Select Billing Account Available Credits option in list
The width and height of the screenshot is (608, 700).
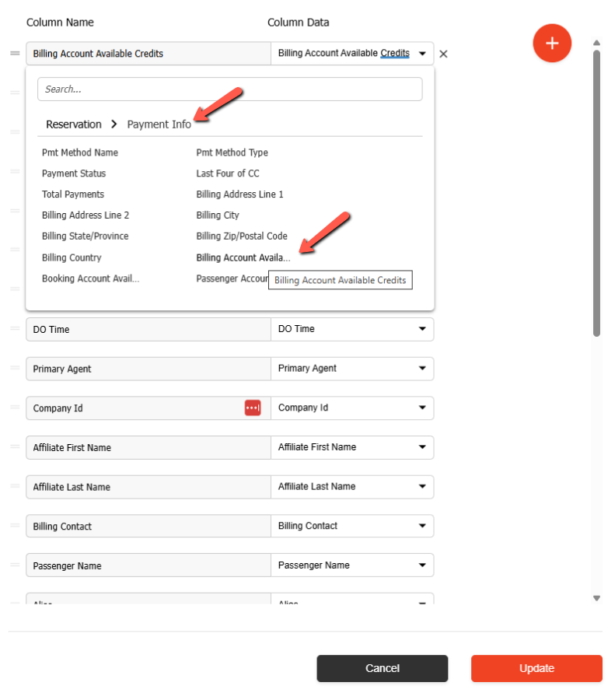tap(243, 257)
